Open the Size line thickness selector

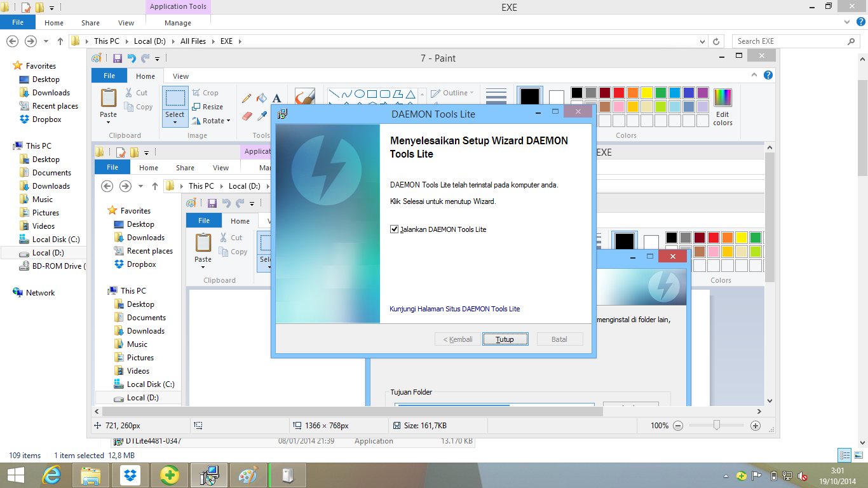pyautogui.click(x=496, y=97)
